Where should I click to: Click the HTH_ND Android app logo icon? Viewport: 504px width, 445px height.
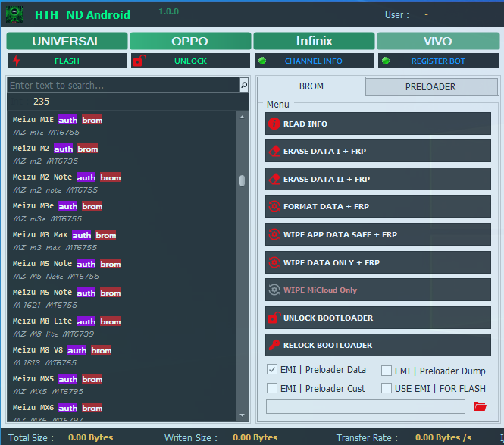coord(15,14)
